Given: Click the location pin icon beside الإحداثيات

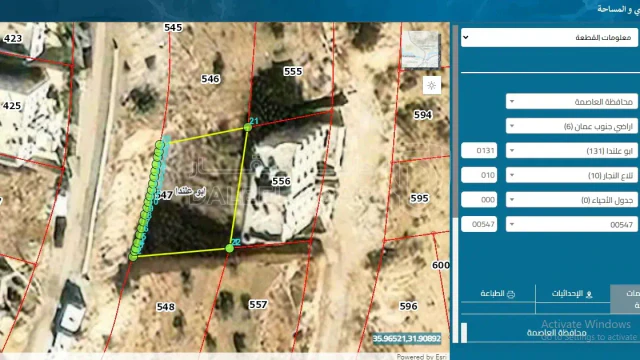Looking at the screenshot, I should (589, 294).
